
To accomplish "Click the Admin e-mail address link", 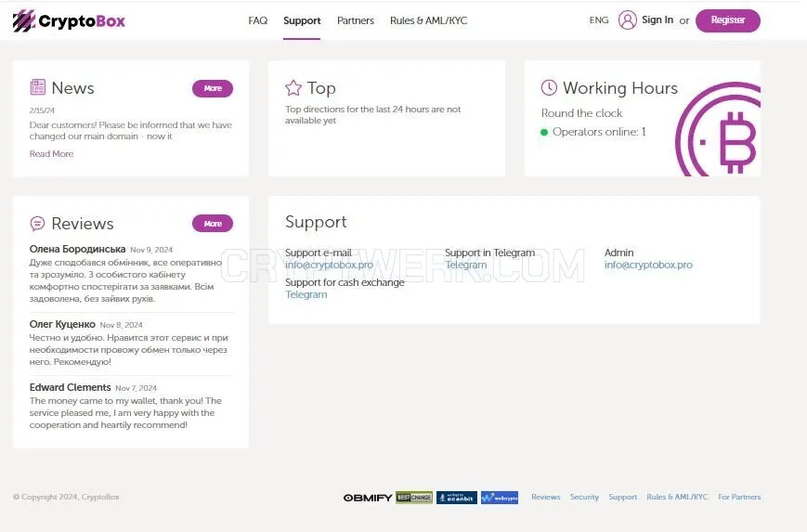I will pos(648,265).
